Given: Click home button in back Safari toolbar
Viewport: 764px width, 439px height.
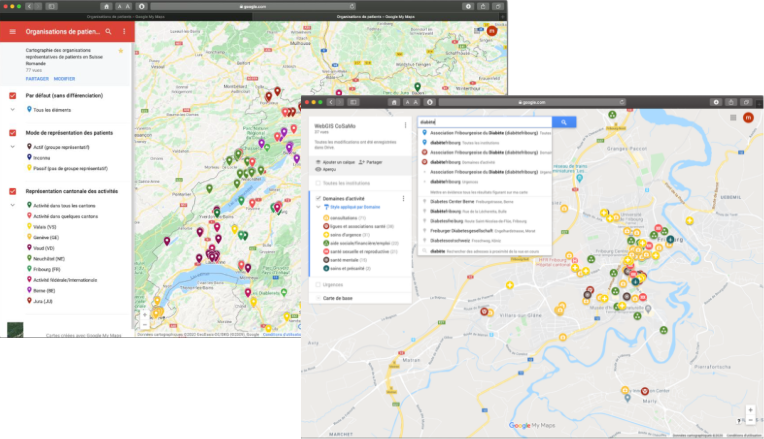Looking at the screenshot, I should [x=106, y=6].
